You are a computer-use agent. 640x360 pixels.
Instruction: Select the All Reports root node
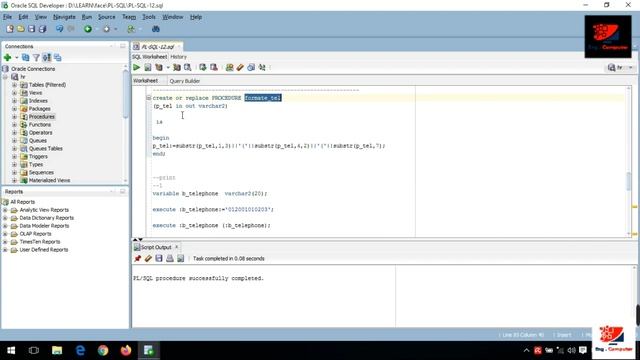[22, 202]
